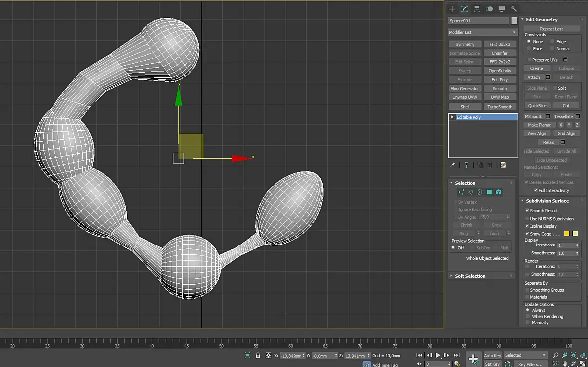Click the TurboSmooth modifier button
The image size is (588, 367).
(500, 107)
